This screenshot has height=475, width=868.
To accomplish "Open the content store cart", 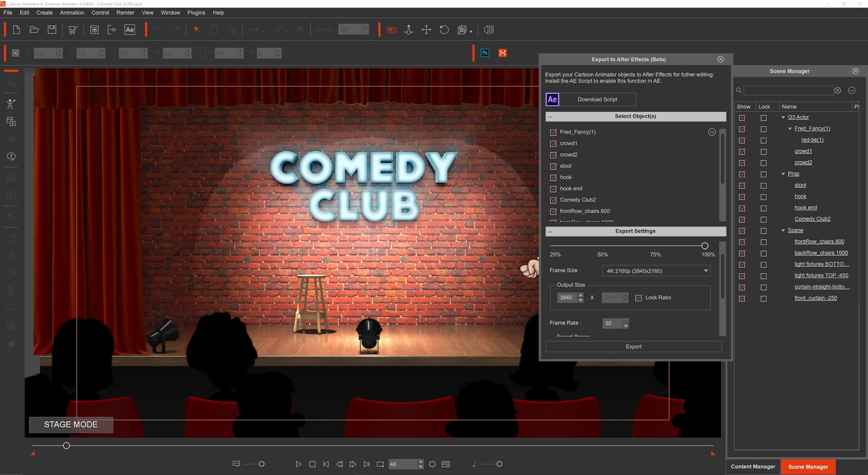I will click(x=73, y=30).
